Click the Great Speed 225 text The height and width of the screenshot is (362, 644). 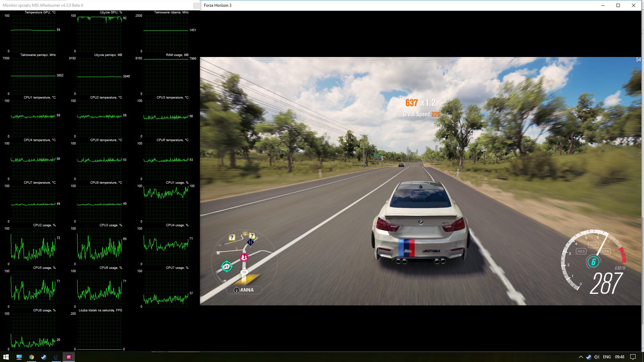421,114
